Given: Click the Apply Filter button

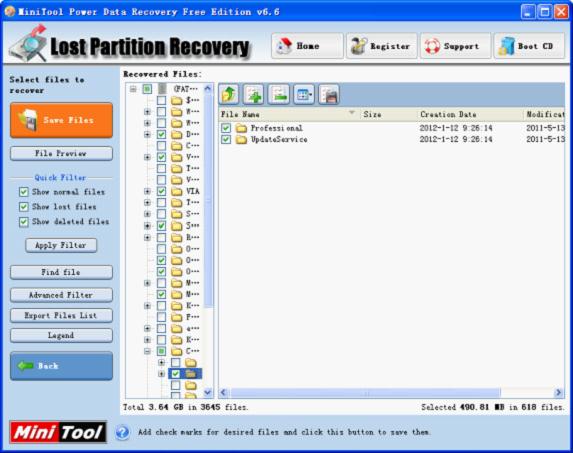Looking at the screenshot, I should 61,245.
